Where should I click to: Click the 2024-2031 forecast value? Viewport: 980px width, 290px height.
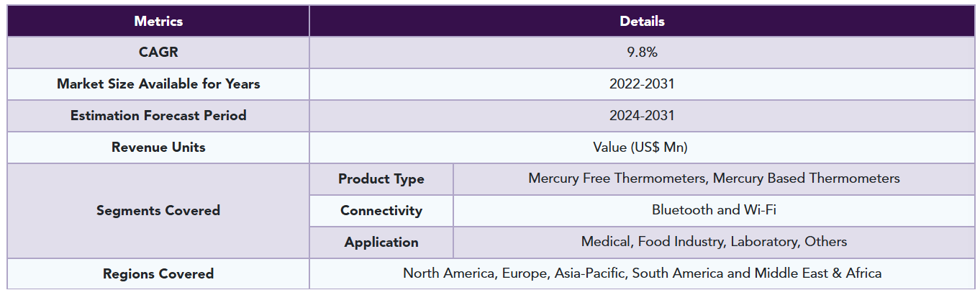(x=642, y=116)
